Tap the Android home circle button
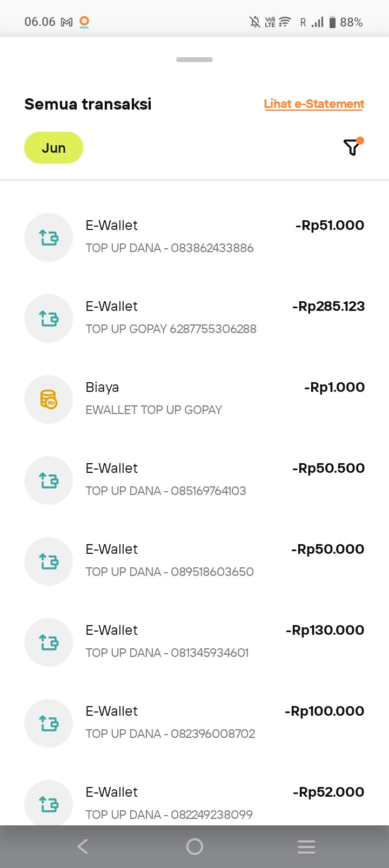This screenshot has height=868, width=389. point(194,846)
